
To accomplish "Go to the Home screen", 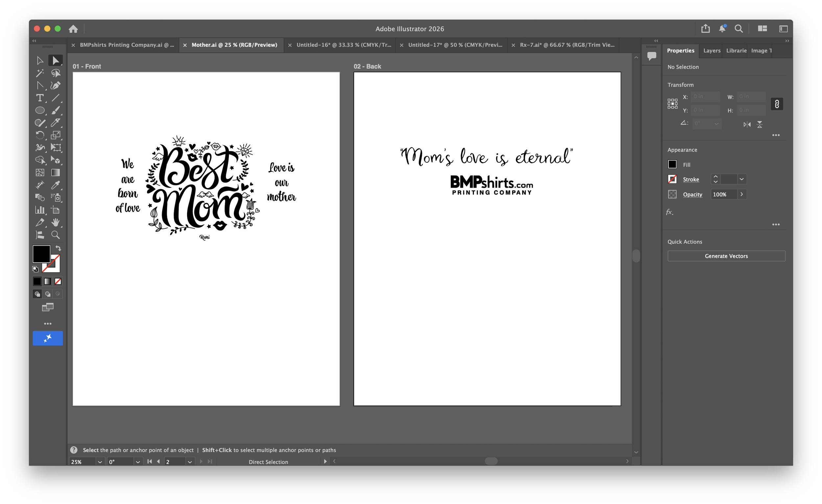I will coord(73,29).
